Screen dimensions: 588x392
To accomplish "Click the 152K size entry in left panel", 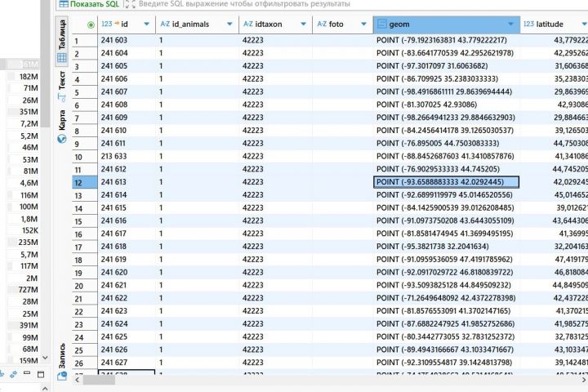I will [x=30, y=230].
